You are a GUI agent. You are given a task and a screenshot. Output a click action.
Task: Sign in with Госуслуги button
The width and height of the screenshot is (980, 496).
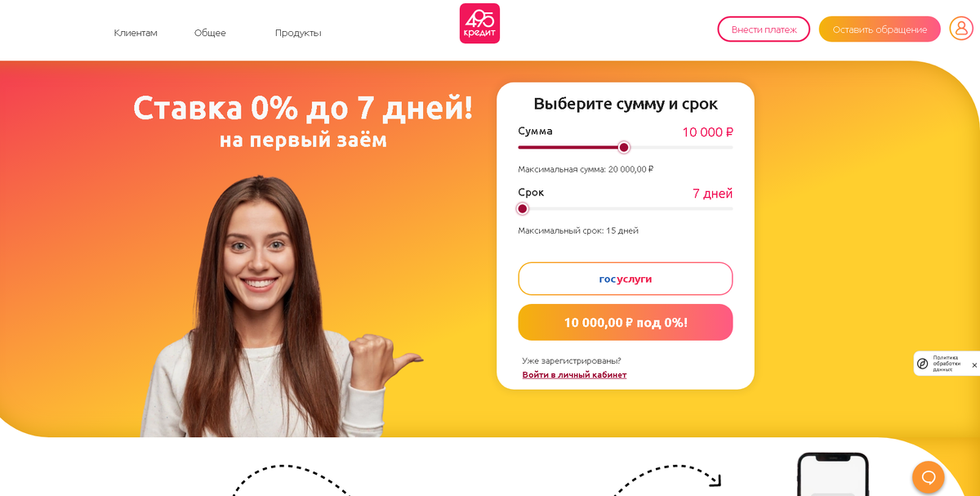click(x=626, y=279)
